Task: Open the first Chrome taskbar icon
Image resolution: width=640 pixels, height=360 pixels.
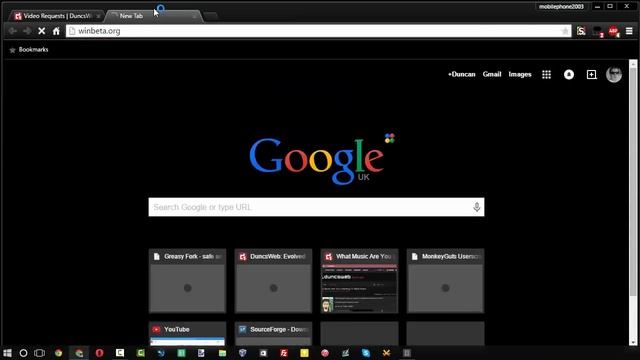Action: pos(58,353)
